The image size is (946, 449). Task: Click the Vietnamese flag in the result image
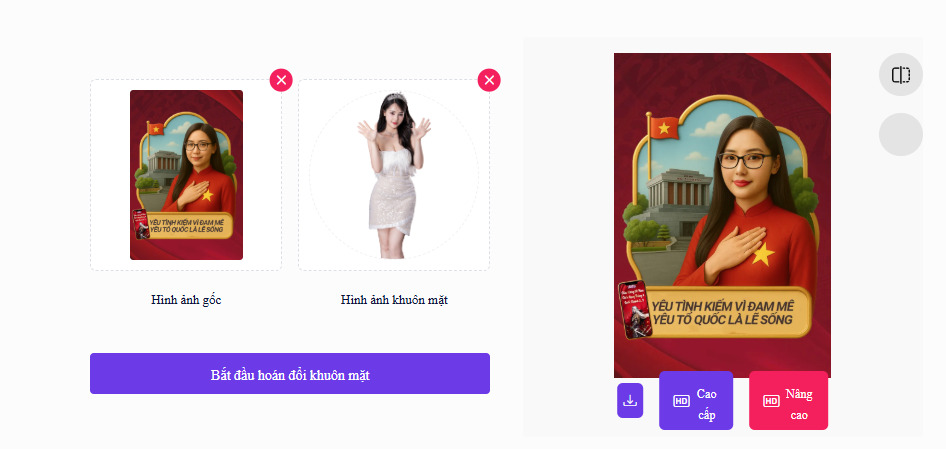(664, 128)
